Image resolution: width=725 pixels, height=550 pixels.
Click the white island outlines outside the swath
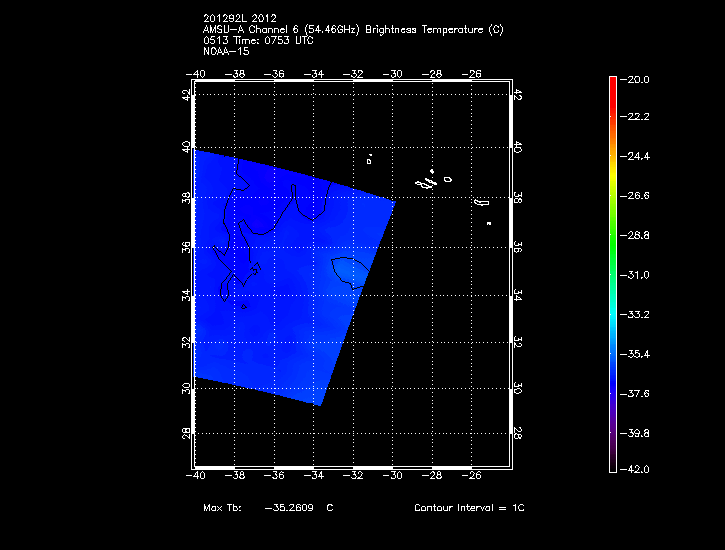pos(432,181)
